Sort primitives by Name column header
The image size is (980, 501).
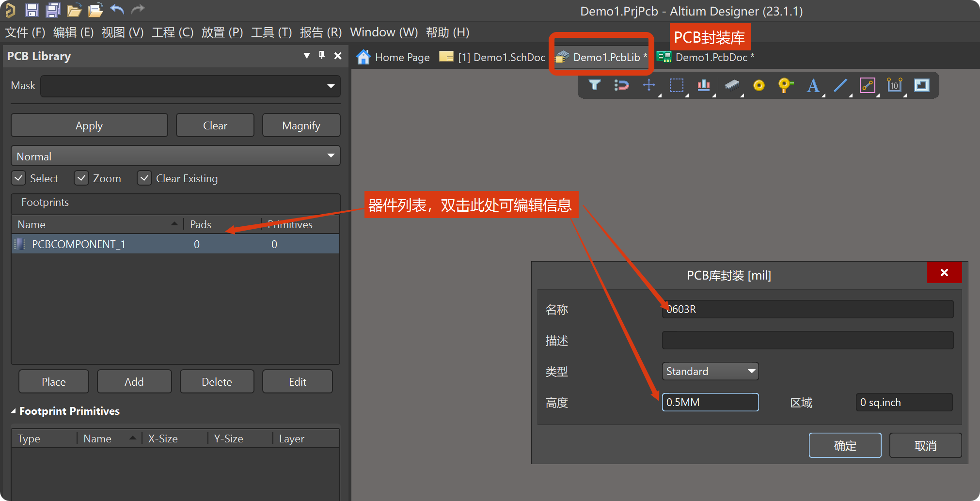(110, 438)
